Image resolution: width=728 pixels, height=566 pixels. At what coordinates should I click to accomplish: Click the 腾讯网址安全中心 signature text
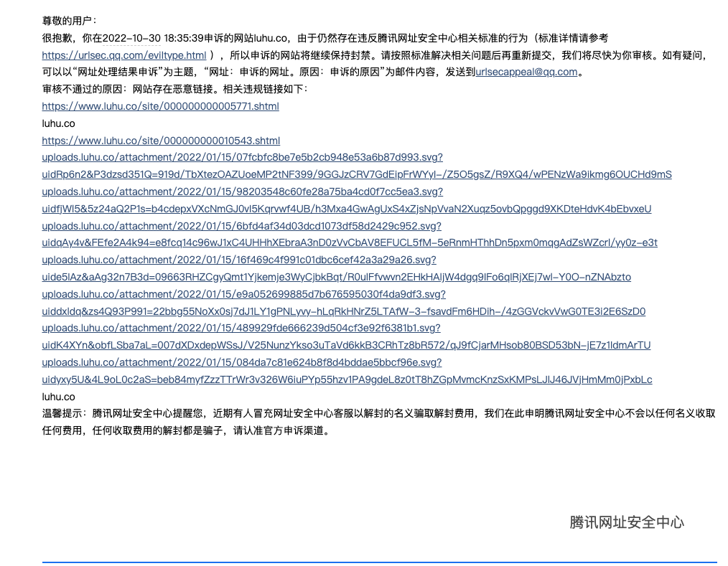(x=627, y=522)
